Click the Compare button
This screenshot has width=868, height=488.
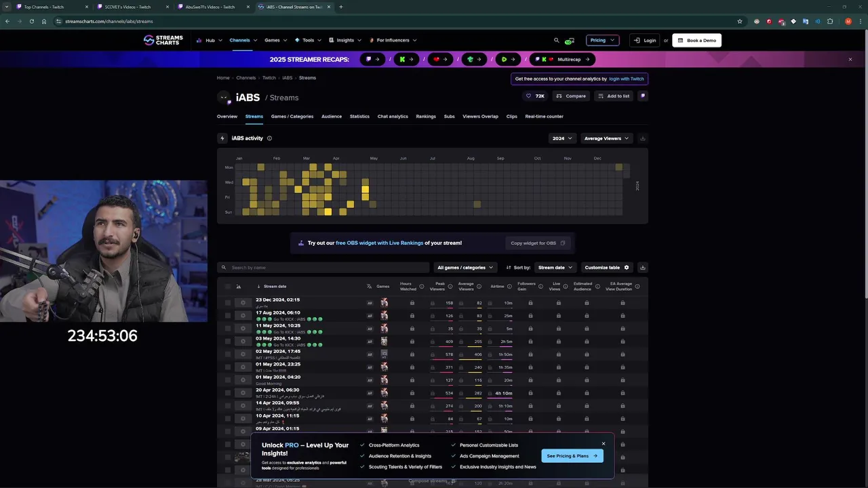click(x=571, y=96)
